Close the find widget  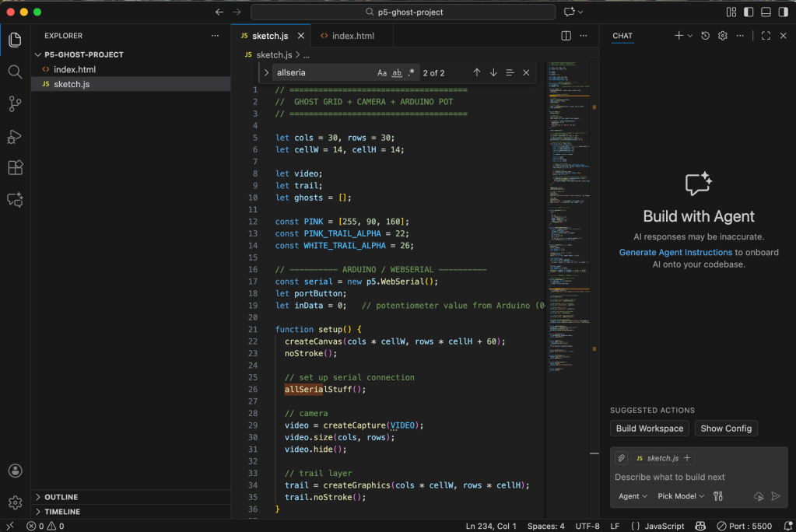tap(526, 72)
